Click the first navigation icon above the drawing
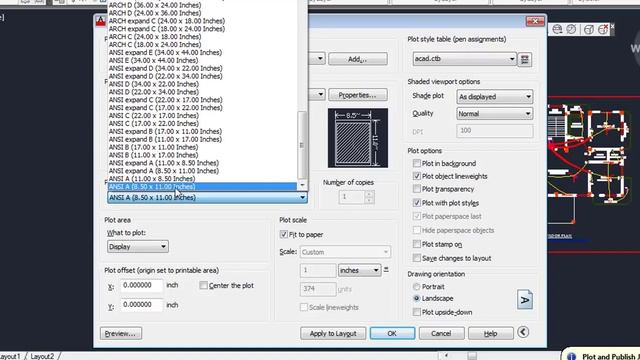Image resolution: width=640 pixels, height=360 pixels. (557, 29)
